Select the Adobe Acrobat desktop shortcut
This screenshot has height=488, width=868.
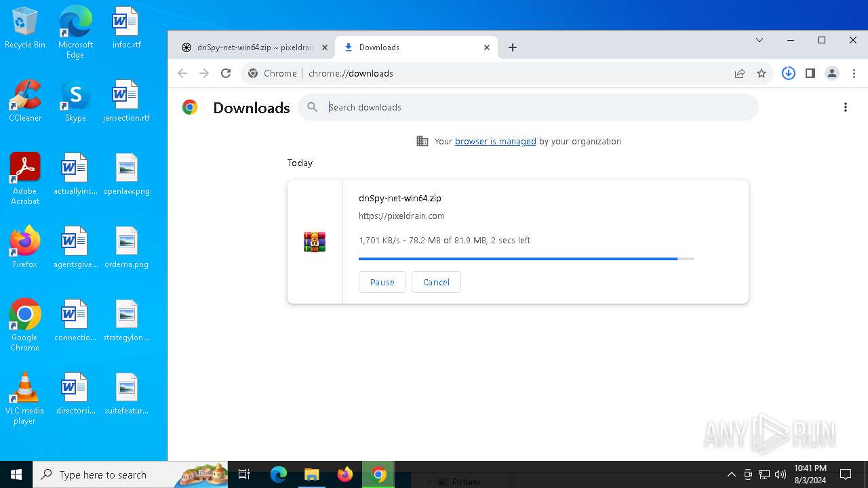point(25,179)
